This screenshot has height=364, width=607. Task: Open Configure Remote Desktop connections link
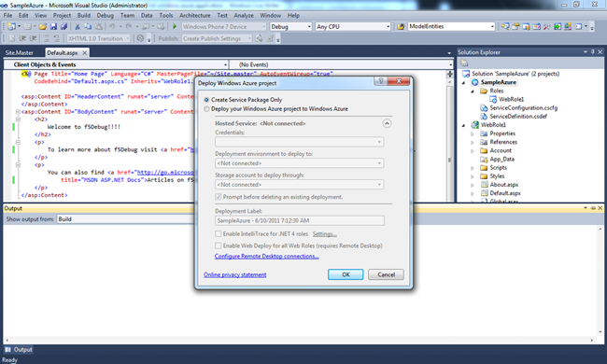click(267, 257)
